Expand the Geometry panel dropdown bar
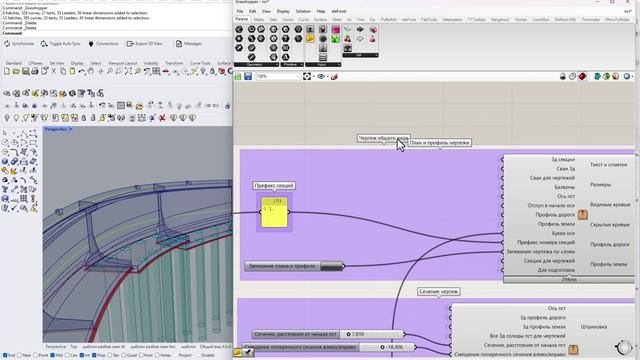 pos(256,64)
